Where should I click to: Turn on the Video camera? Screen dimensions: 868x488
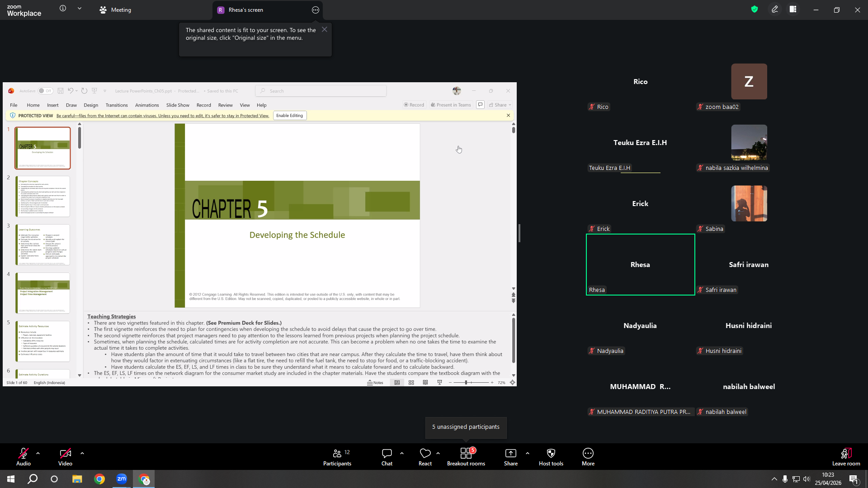[65, 457]
